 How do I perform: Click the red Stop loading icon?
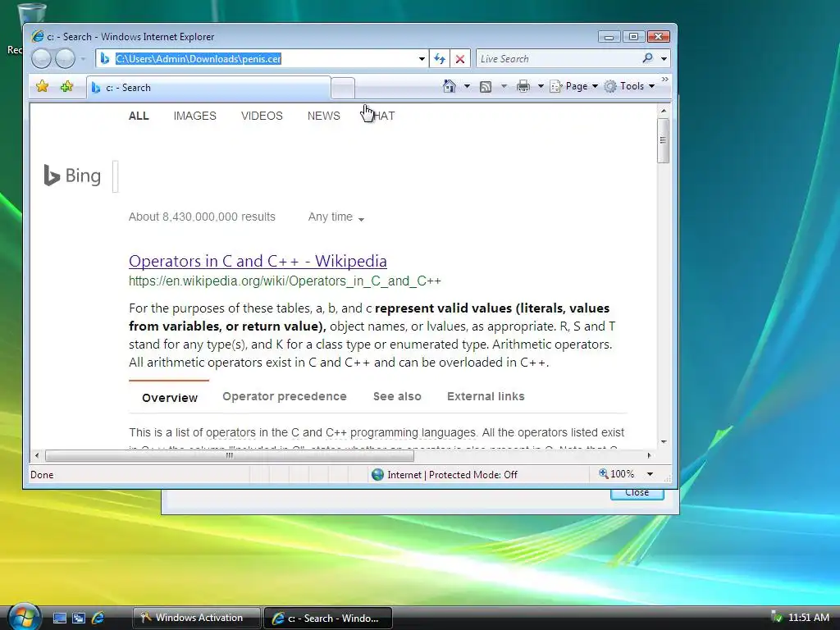click(459, 59)
